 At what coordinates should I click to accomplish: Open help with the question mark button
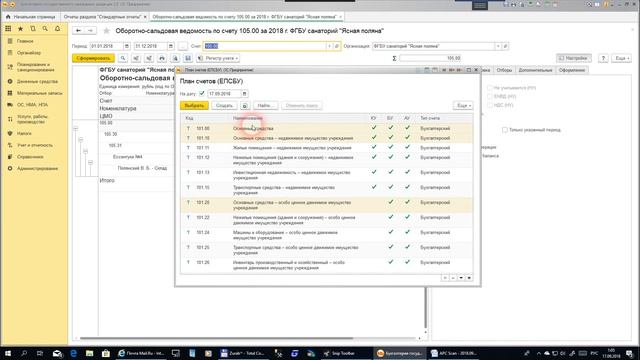tap(603, 58)
